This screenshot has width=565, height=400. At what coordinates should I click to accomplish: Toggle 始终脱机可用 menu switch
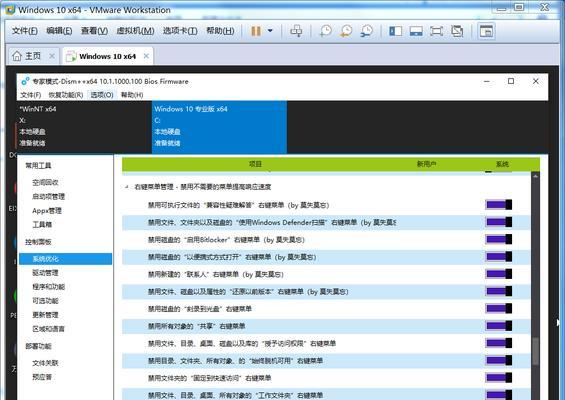pyautogui.click(x=499, y=360)
